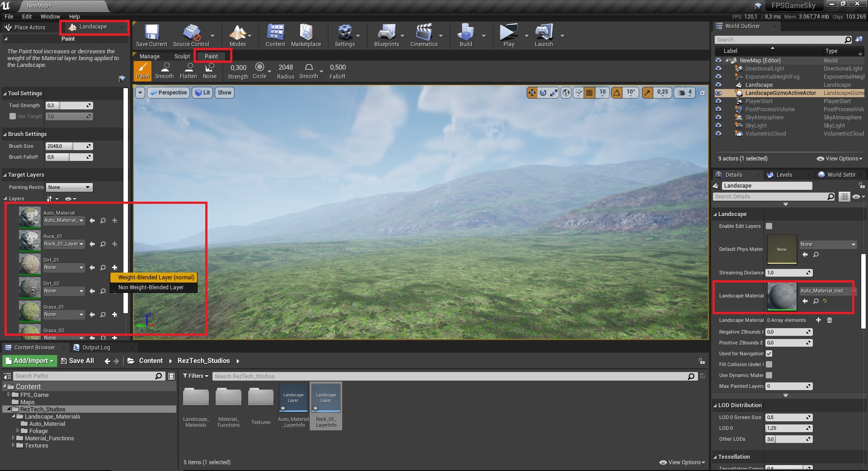Enable the Edit Layers checkbox
This screenshot has width=868, height=471.
[x=769, y=226]
